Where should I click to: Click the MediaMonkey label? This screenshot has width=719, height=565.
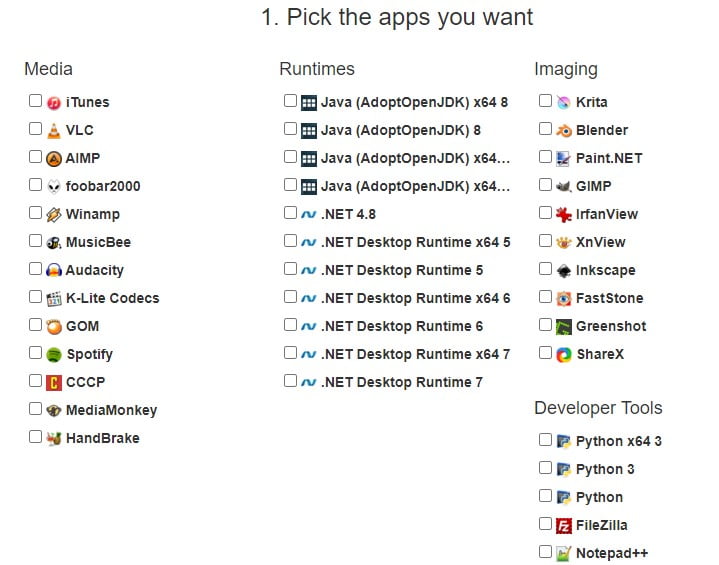pos(111,410)
